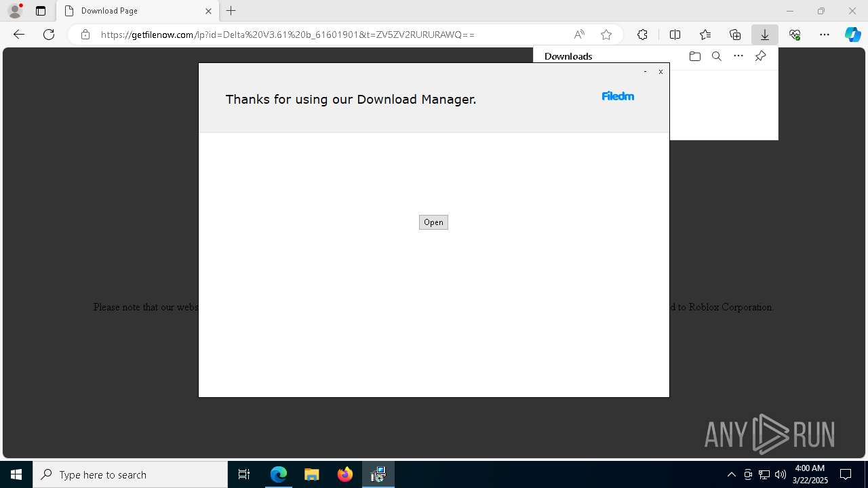Open the Windows Start menu

pyautogui.click(x=16, y=474)
